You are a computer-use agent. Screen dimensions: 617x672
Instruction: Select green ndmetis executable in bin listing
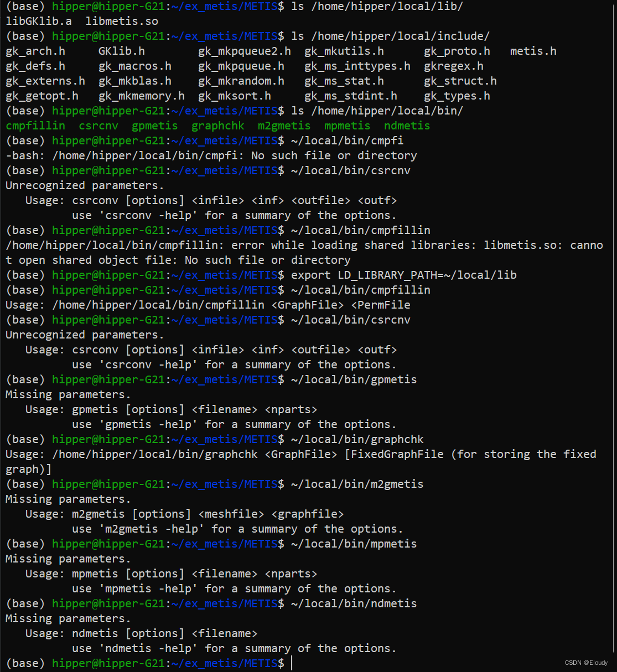click(407, 126)
